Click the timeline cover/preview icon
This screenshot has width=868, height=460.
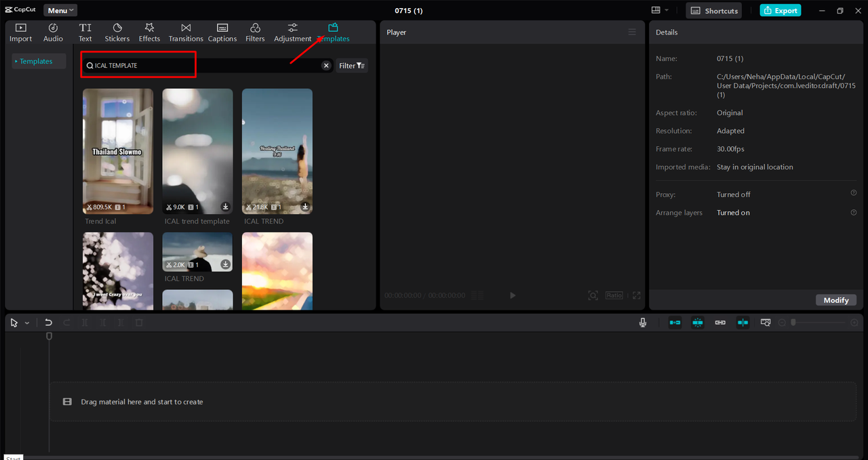click(766, 322)
